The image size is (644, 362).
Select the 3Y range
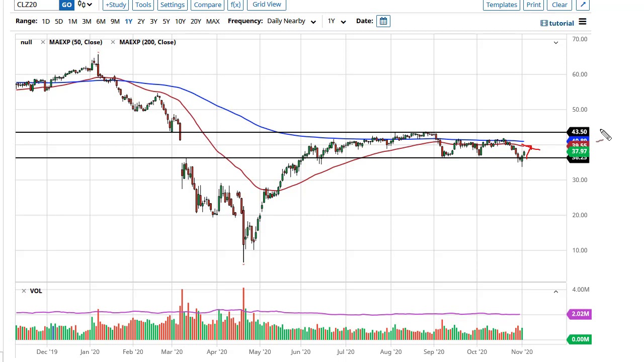[153, 21]
